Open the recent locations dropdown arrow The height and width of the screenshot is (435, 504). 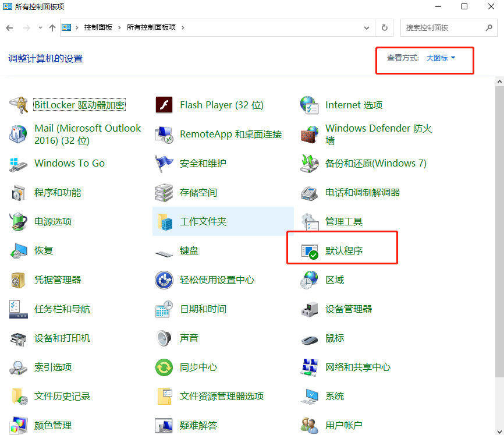point(40,27)
